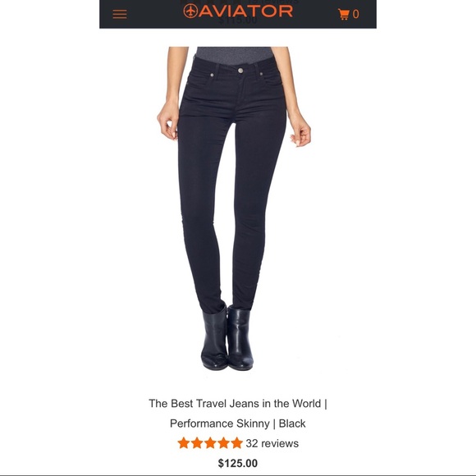Click the partially hidden price behind header

tap(238, 21)
